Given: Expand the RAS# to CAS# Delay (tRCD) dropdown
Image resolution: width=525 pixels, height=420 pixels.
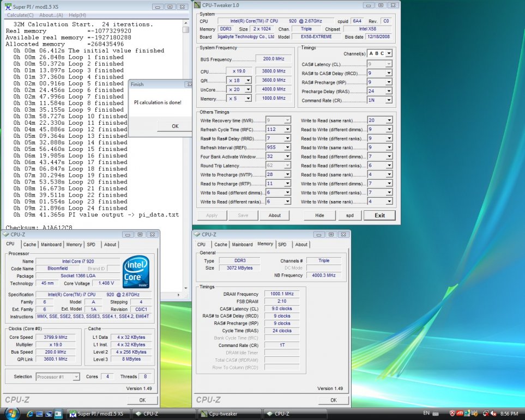Looking at the screenshot, I should pyautogui.click(x=389, y=73).
